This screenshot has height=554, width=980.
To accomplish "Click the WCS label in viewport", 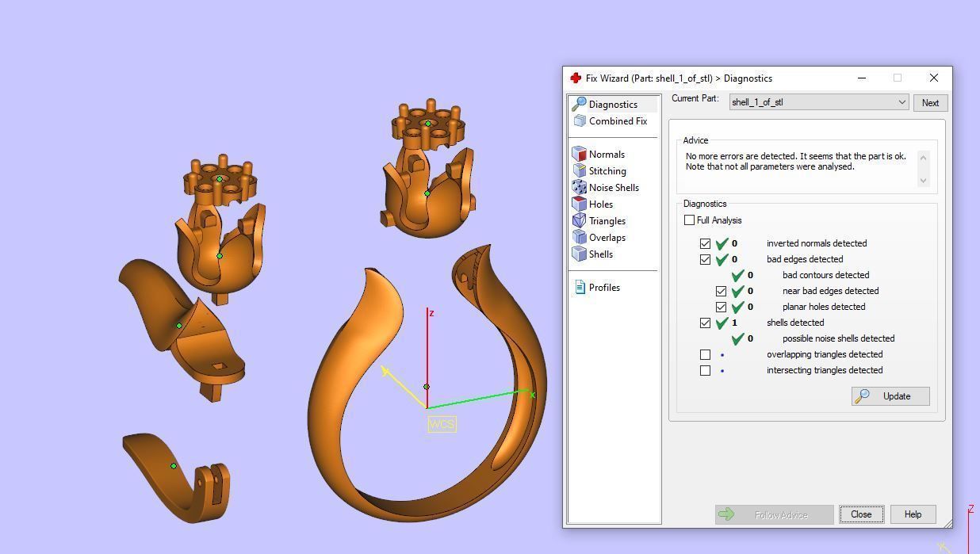I will tap(442, 424).
